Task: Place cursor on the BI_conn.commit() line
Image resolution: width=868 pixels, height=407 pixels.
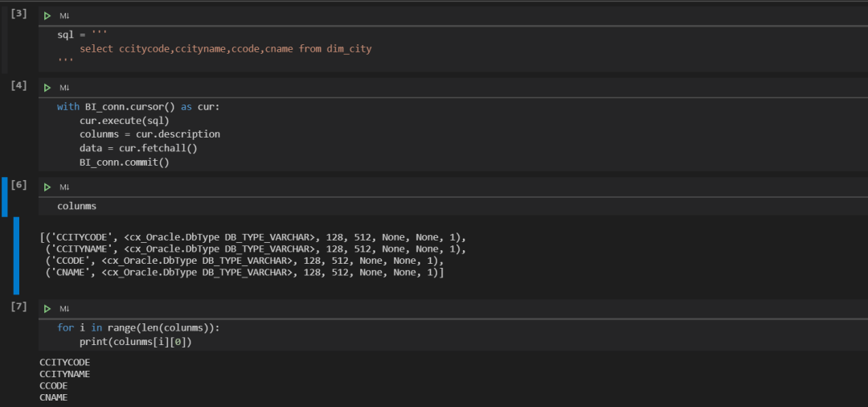Action: tap(124, 162)
